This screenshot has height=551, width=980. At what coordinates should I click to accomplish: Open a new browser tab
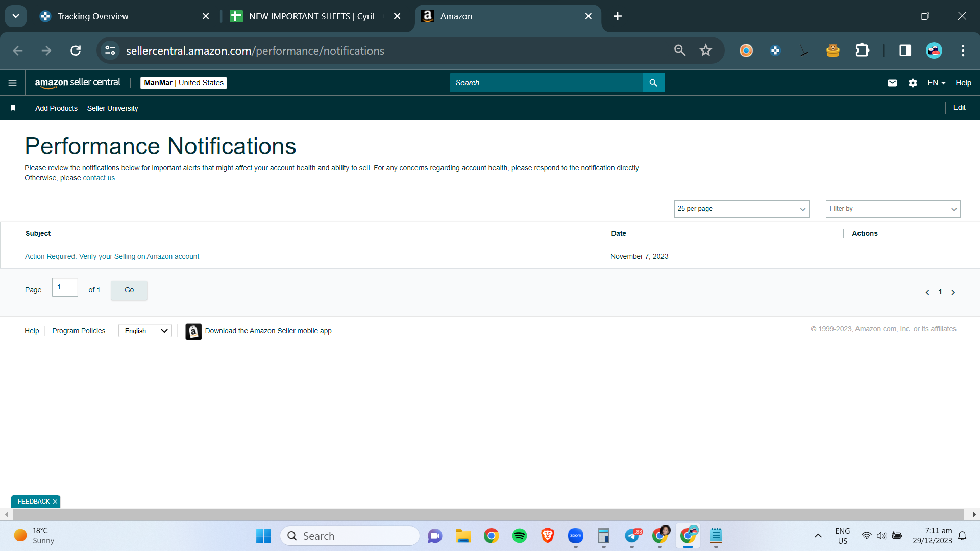[618, 16]
